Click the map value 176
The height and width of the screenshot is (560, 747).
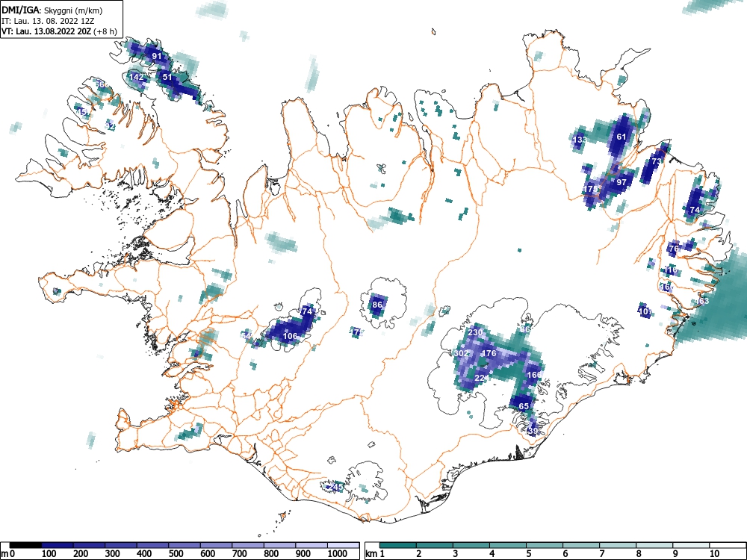pyautogui.click(x=489, y=353)
